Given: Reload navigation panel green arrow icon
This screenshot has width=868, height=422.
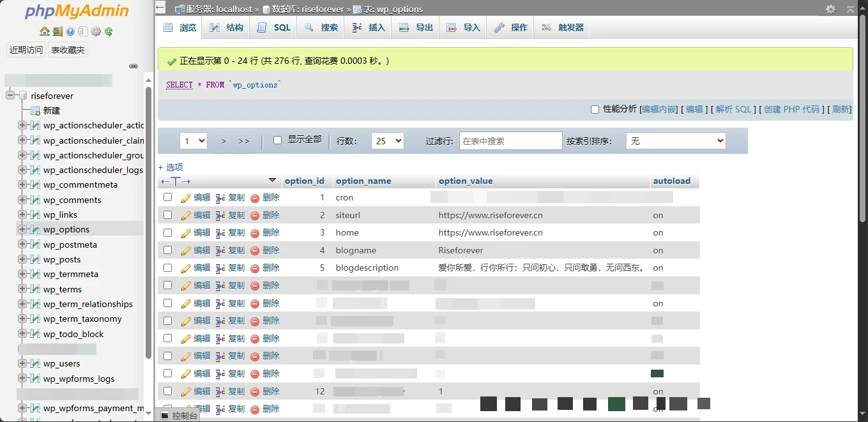Looking at the screenshot, I should tap(109, 31).
